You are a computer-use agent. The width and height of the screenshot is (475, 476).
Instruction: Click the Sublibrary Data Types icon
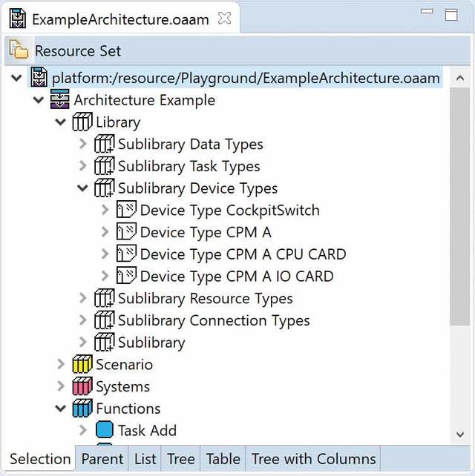tap(104, 143)
